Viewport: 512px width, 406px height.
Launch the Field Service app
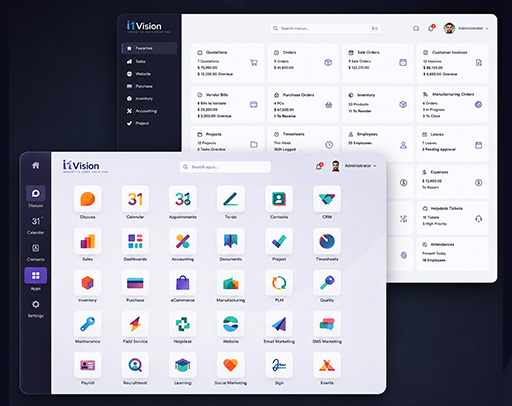click(x=135, y=324)
